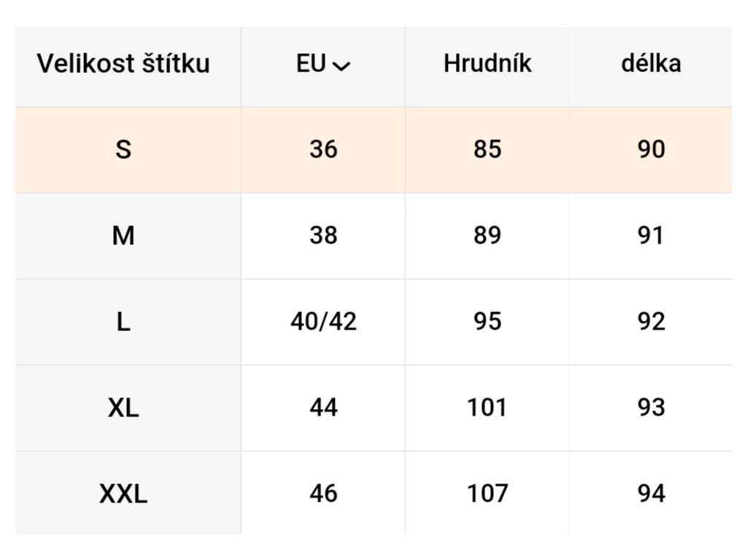Screen dimensions: 747x560
Task: Click EU size 46 cell
Action: 323,494
